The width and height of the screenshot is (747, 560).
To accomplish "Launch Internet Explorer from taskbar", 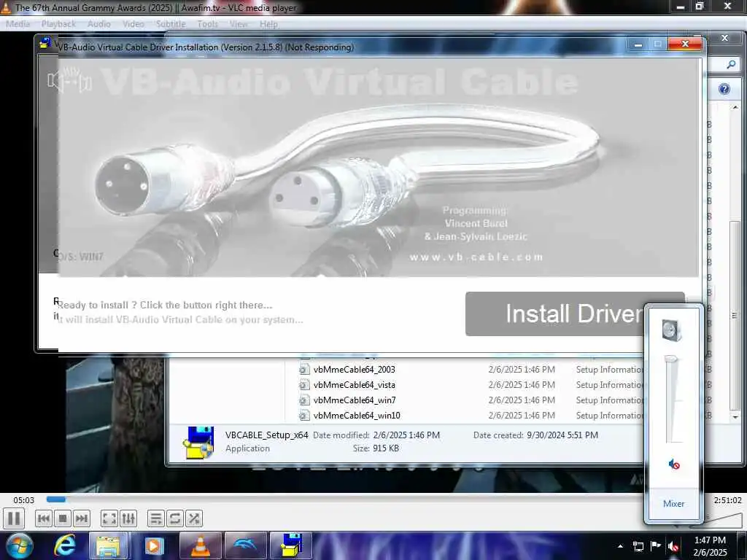I will pos(65,545).
